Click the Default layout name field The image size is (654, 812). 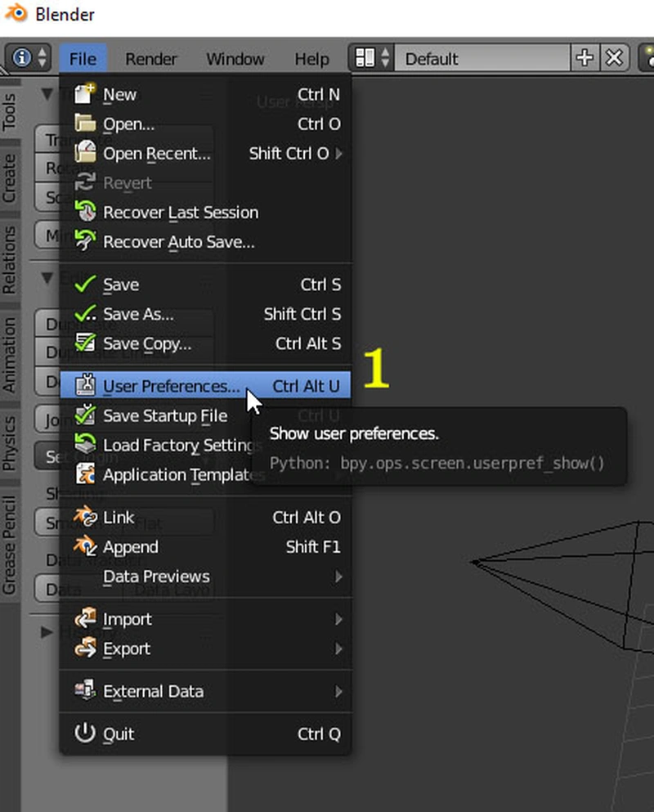481,59
